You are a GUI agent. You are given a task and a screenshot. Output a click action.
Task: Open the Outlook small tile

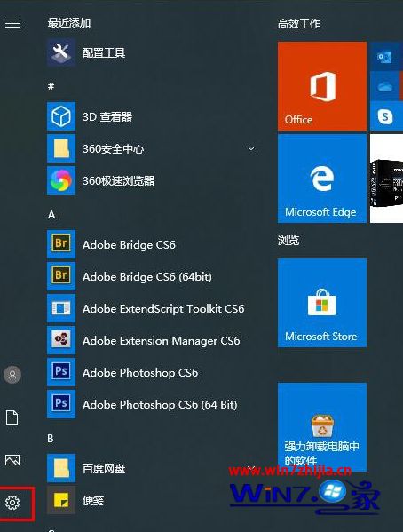point(385,56)
